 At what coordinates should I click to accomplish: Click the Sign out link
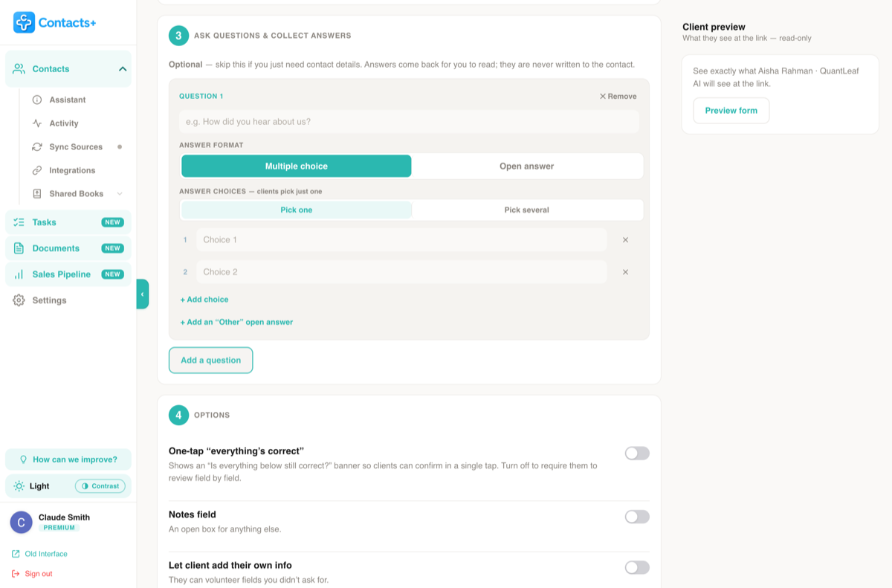tap(39, 574)
